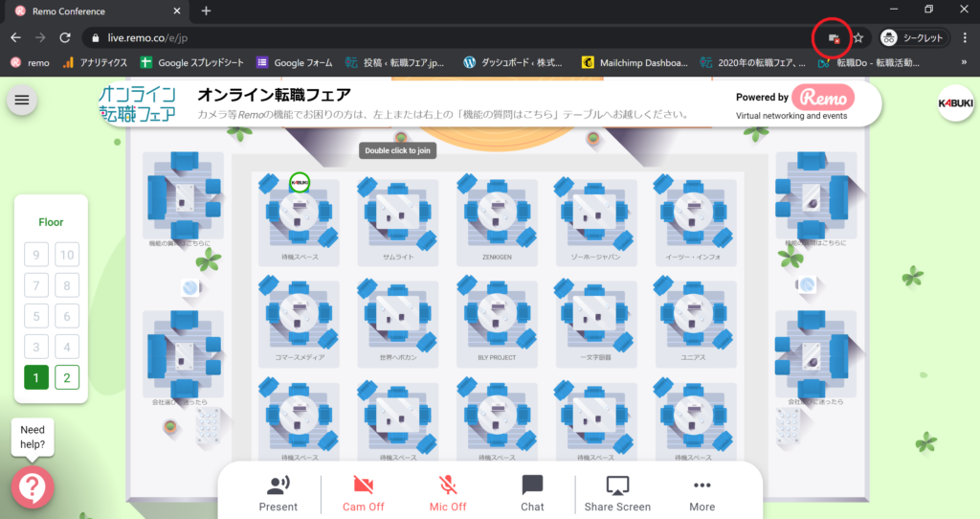Switch to Floor 3
The height and width of the screenshot is (519, 980).
[36, 347]
